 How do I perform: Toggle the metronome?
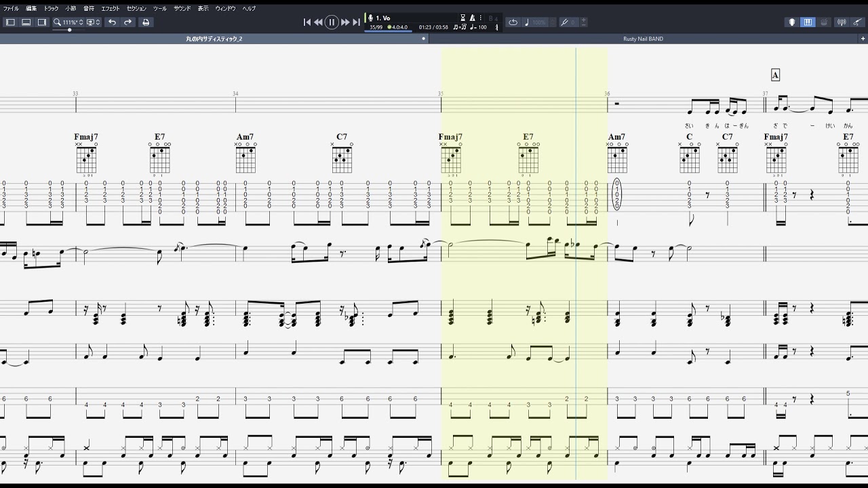(473, 18)
